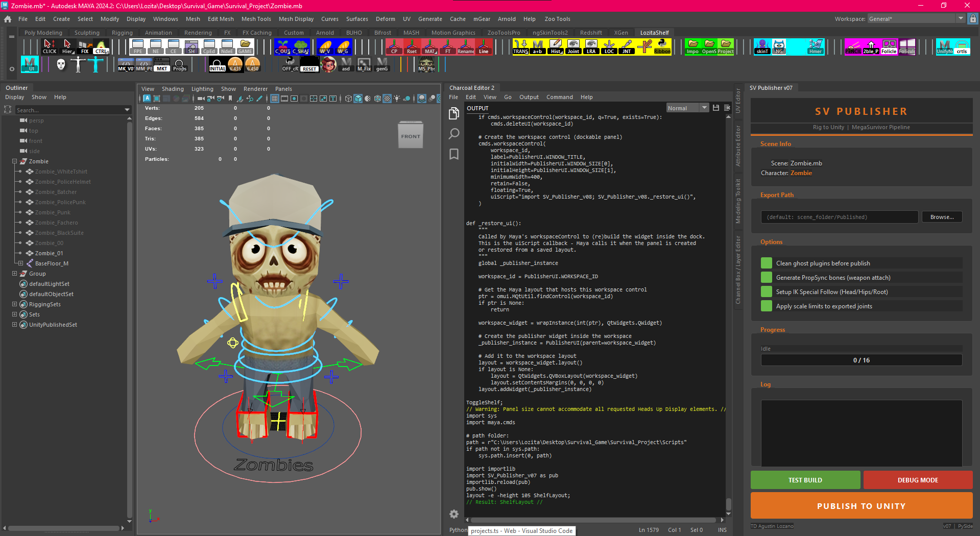Click the PUBLISH TO UNITY button
Image resolution: width=980 pixels, height=536 pixels.
click(861, 506)
